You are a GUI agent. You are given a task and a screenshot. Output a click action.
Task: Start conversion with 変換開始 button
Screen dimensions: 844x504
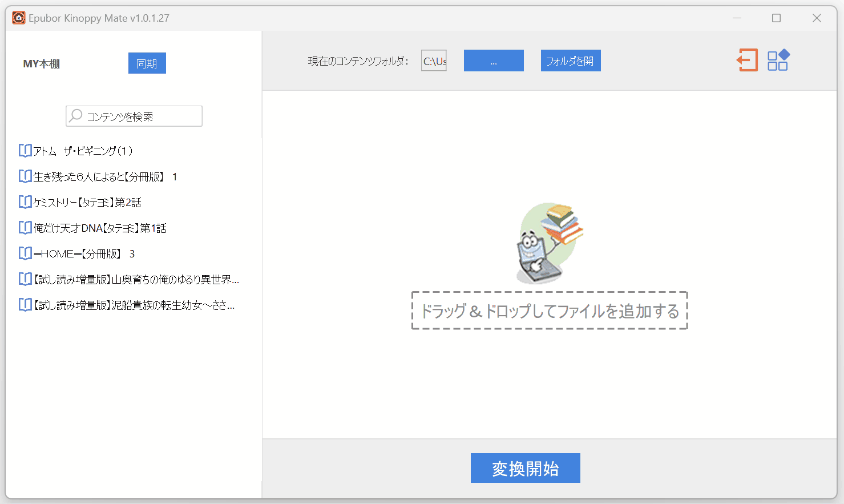tap(525, 468)
